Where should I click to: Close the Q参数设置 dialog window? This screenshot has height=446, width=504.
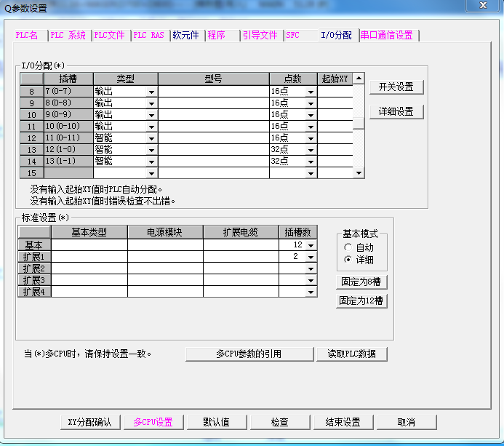pyautogui.click(x=482, y=5)
